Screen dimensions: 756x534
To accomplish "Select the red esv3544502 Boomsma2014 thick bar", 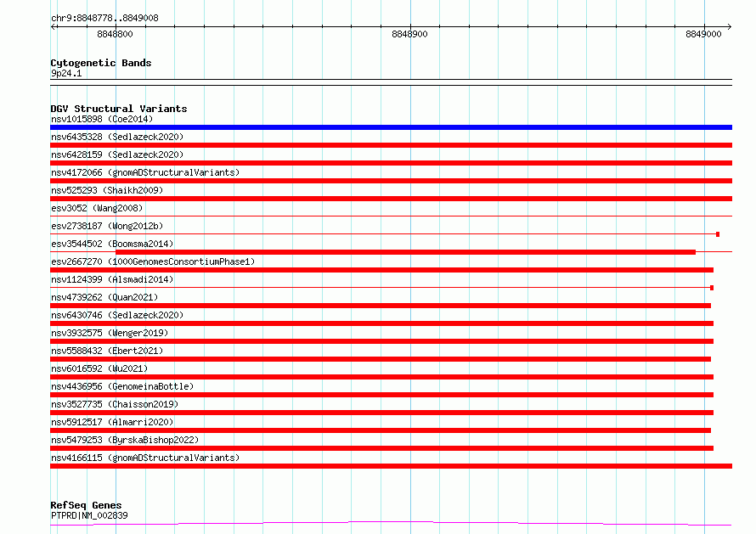I will pos(405,252).
